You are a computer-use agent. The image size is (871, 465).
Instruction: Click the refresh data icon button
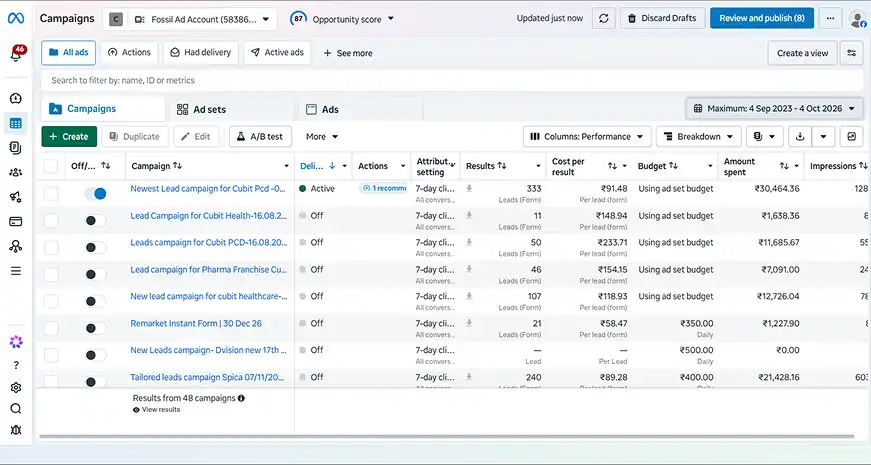tap(603, 18)
